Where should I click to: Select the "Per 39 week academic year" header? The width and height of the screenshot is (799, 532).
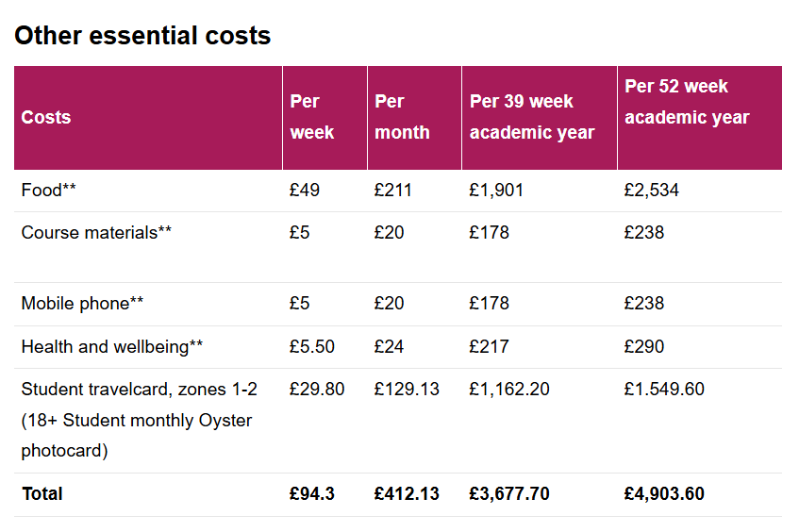(x=532, y=117)
